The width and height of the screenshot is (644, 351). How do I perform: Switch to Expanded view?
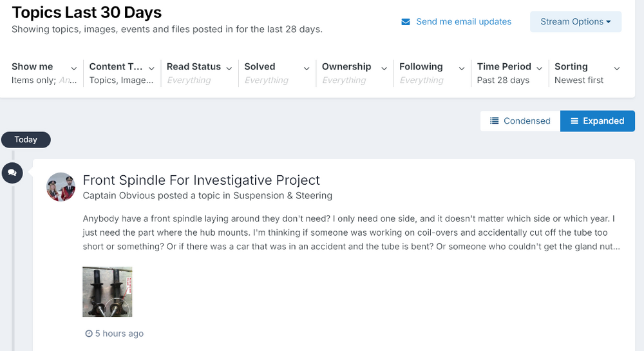tap(598, 120)
